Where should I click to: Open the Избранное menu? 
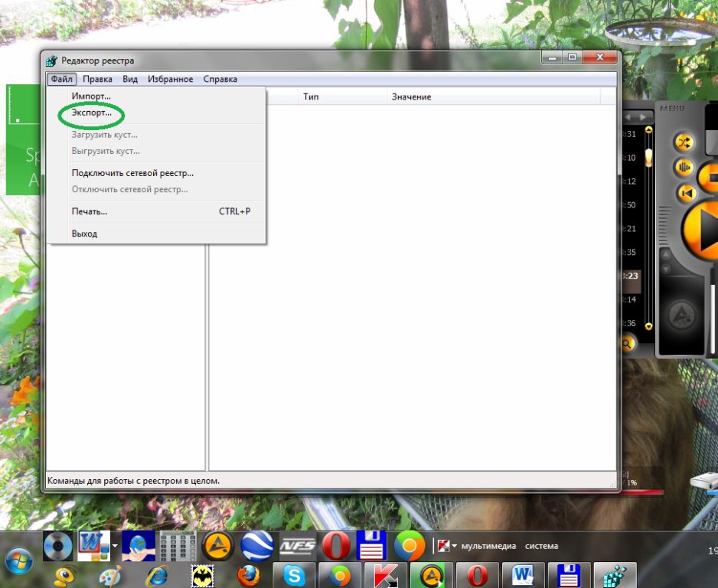[170, 79]
